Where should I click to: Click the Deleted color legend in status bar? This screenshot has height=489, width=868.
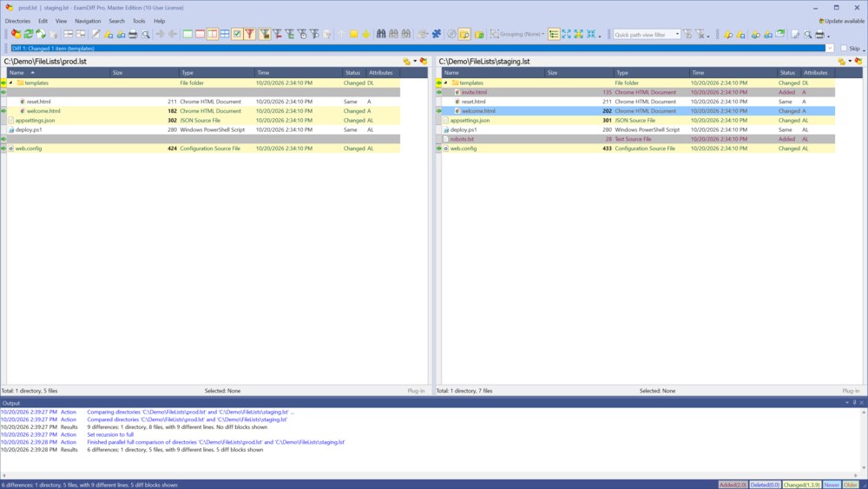(x=765, y=485)
